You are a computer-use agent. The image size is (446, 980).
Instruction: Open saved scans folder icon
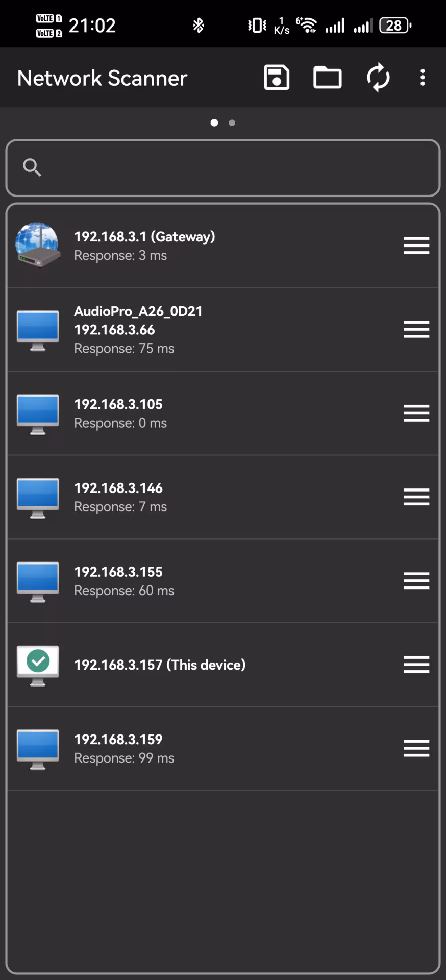coord(327,78)
